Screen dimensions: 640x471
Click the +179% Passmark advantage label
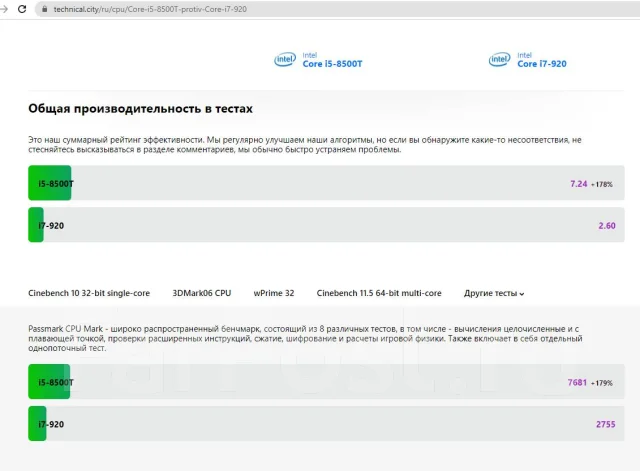tap(602, 383)
